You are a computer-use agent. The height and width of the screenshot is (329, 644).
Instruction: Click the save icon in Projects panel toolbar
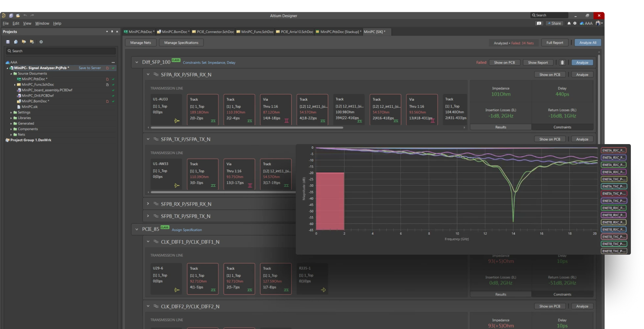point(8,42)
